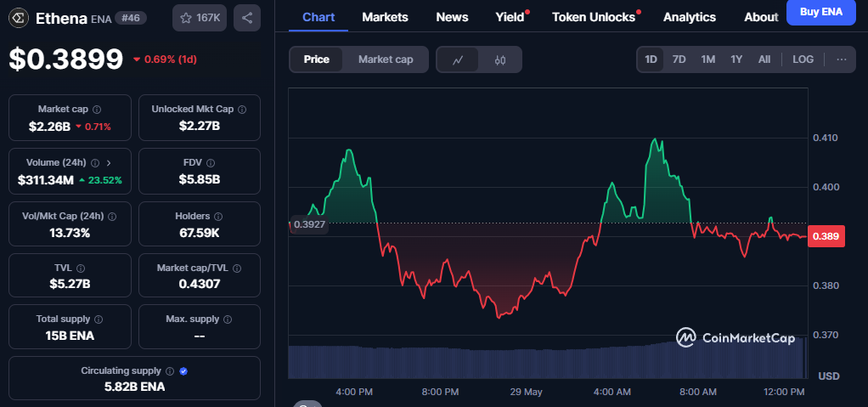Open the chart's three-dots more options
The height and width of the screenshot is (407, 868).
pos(842,59)
